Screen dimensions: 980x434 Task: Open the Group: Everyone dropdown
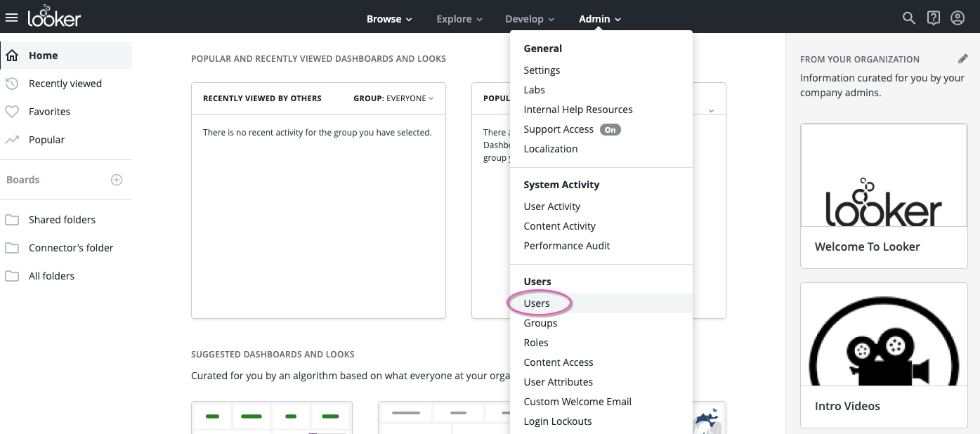(393, 98)
